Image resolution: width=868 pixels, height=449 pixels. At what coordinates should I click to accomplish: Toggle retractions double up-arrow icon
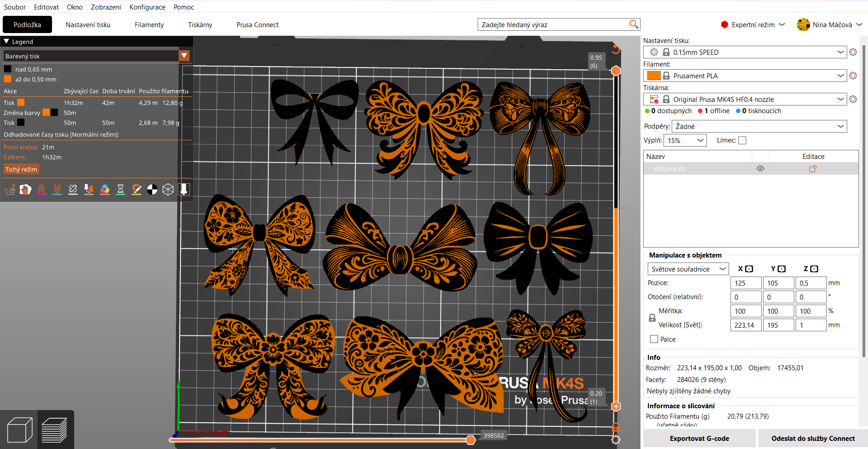[41, 190]
